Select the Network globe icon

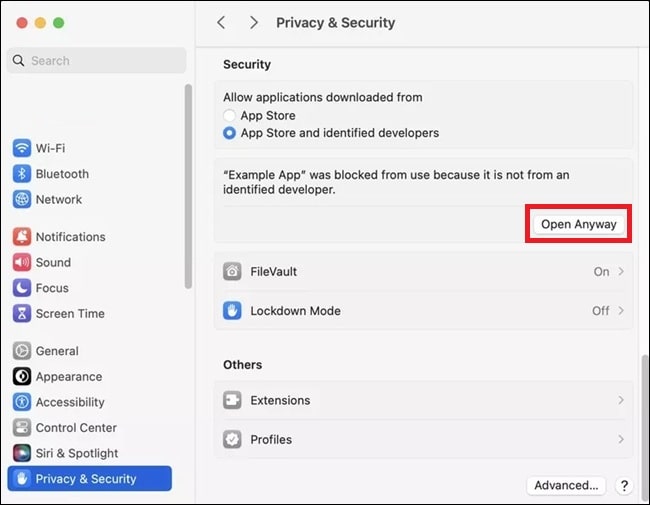pyautogui.click(x=22, y=199)
